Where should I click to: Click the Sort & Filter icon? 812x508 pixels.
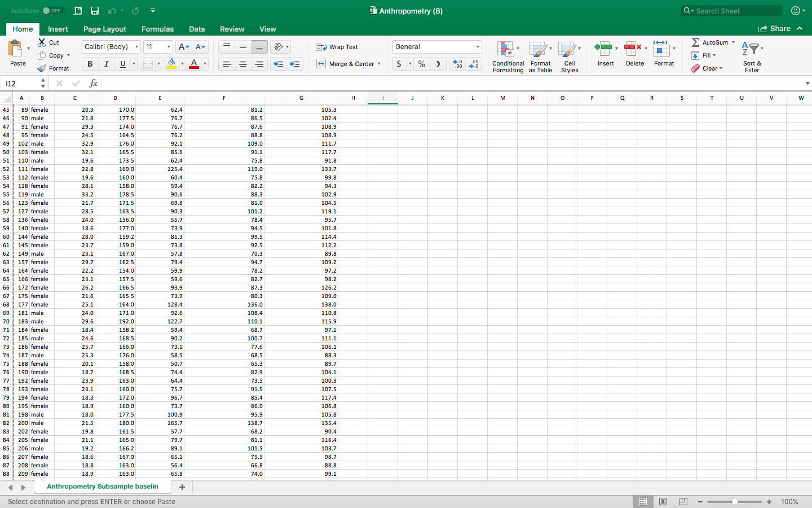coord(752,56)
